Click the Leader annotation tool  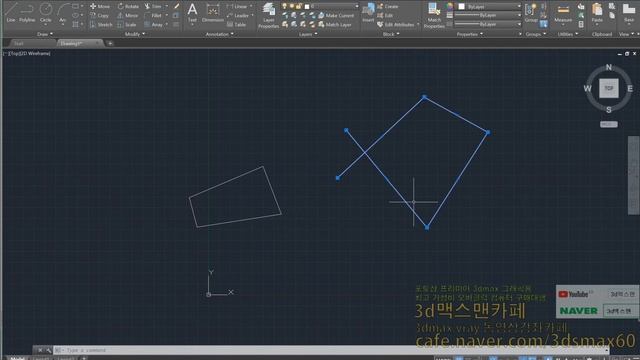238,16
